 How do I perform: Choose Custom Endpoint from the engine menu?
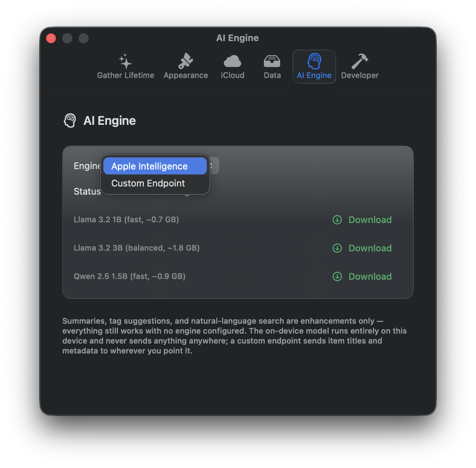[155, 183]
